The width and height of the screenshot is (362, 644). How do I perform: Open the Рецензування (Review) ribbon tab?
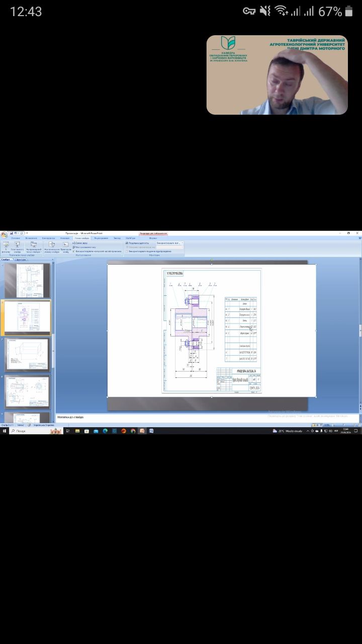[101, 238]
